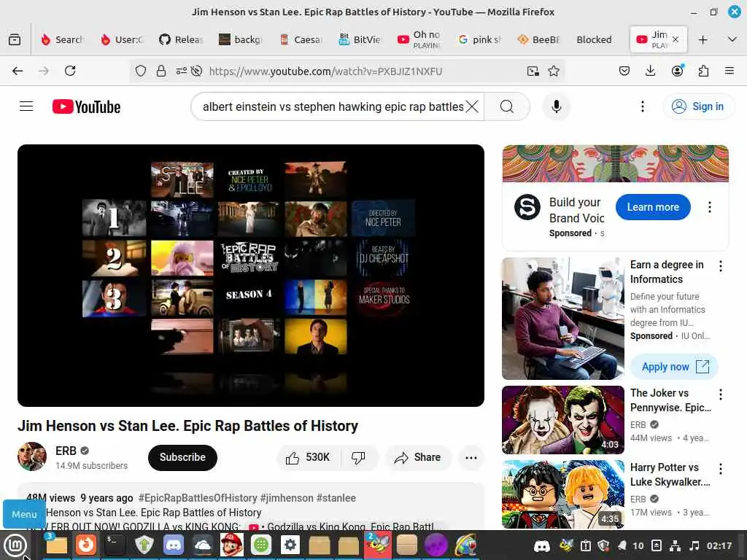Screen dimensions: 747x560
Task: Open site permissions icon in address bar
Action: tap(181, 71)
